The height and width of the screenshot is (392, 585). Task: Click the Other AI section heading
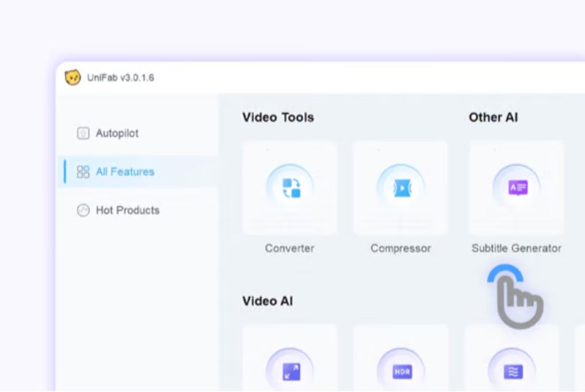click(493, 117)
